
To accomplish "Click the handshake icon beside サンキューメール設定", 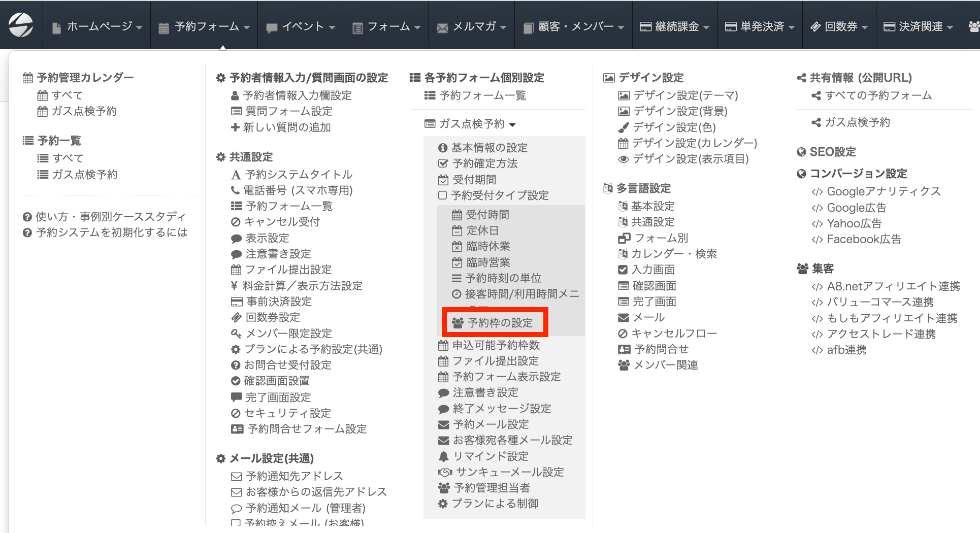I will [x=445, y=472].
